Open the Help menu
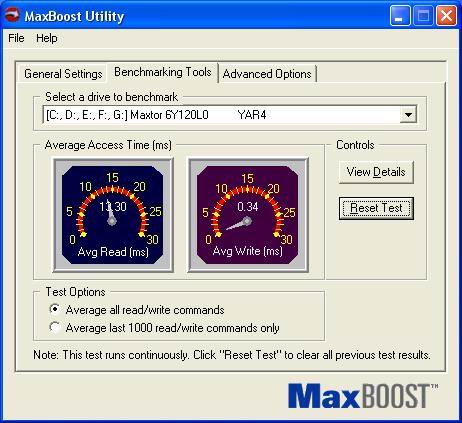462x423 pixels. pyautogui.click(x=47, y=38)
